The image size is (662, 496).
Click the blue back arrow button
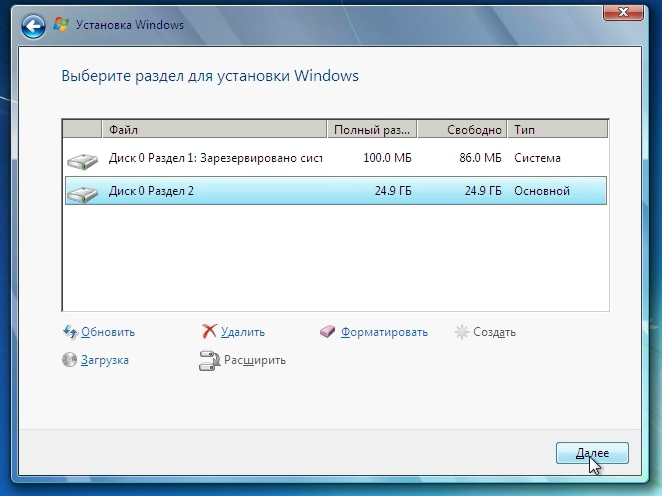(33, 26)
